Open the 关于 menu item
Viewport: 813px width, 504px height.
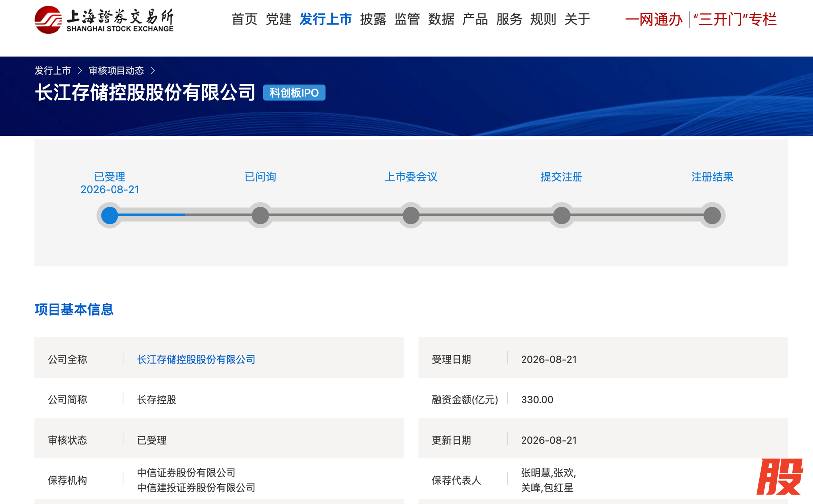coord(577,19)
